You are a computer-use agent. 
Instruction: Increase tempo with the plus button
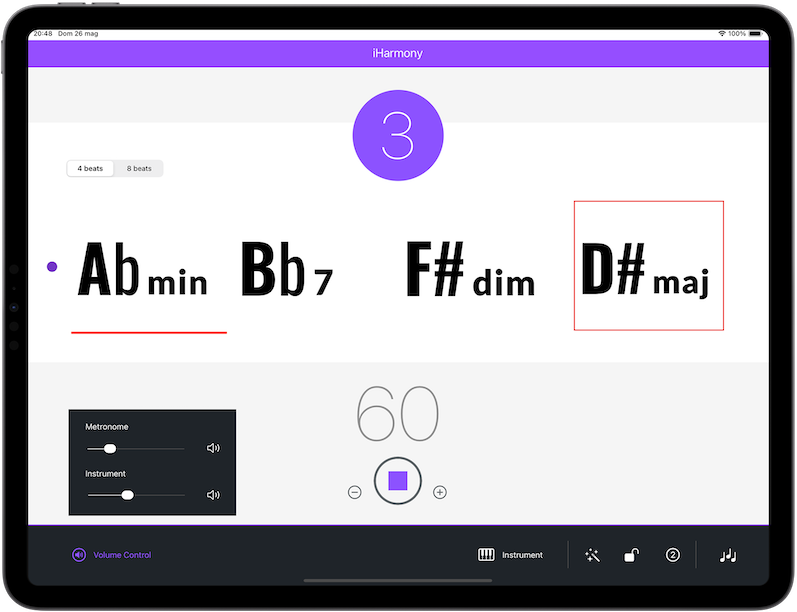(x=440, y=492)
